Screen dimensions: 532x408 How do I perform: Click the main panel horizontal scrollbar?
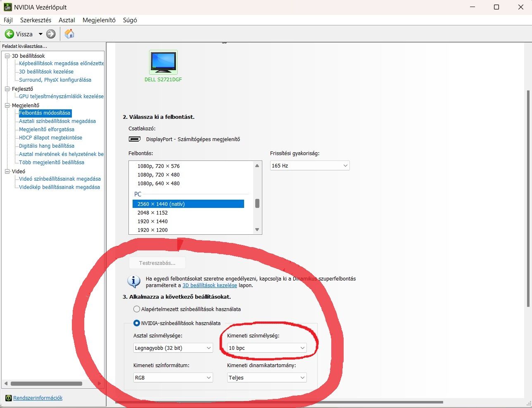[x=280, y=402]
